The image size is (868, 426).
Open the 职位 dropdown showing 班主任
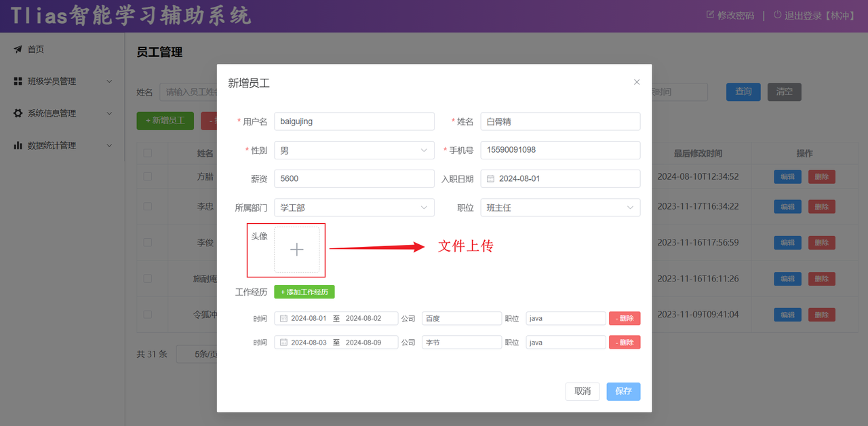[560, 208]
